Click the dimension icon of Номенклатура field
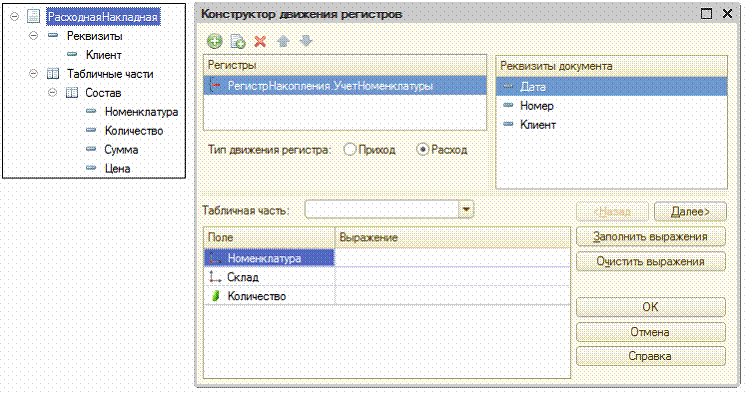Screen dimensions: 746x393 pos(216,258)
